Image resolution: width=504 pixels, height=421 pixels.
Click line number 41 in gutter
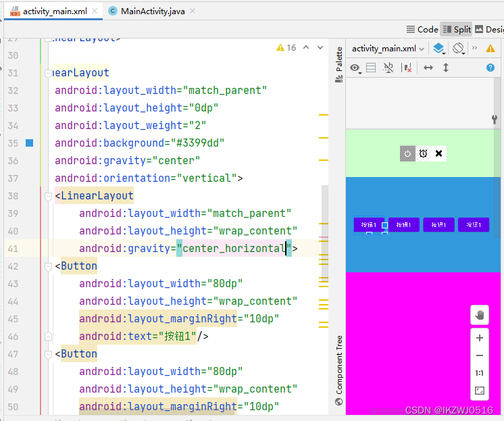[x=13, y=249]
